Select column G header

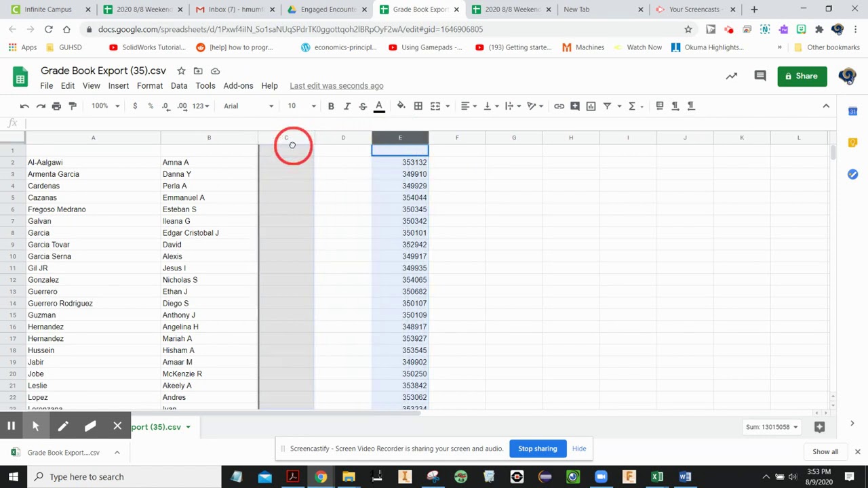514,138
